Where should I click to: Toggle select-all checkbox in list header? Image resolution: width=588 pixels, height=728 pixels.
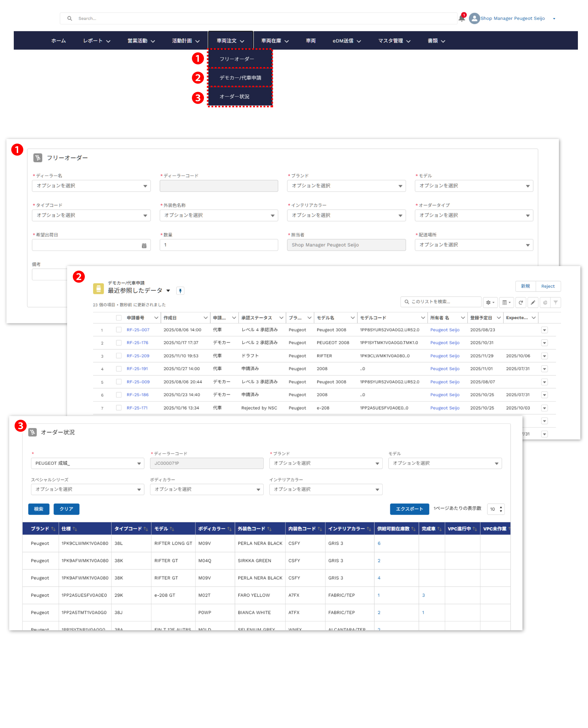119,317
